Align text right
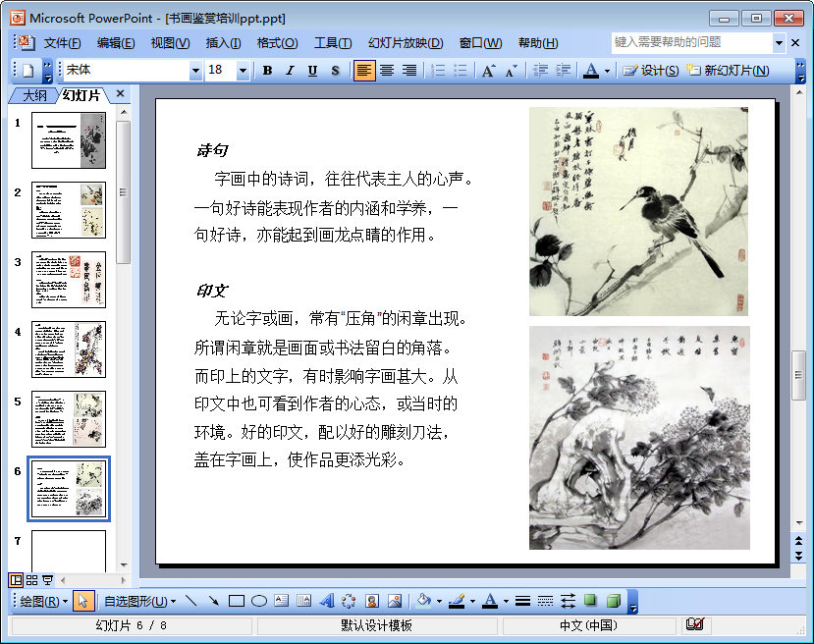Screen dimensions: 814x644 [409, 71]
